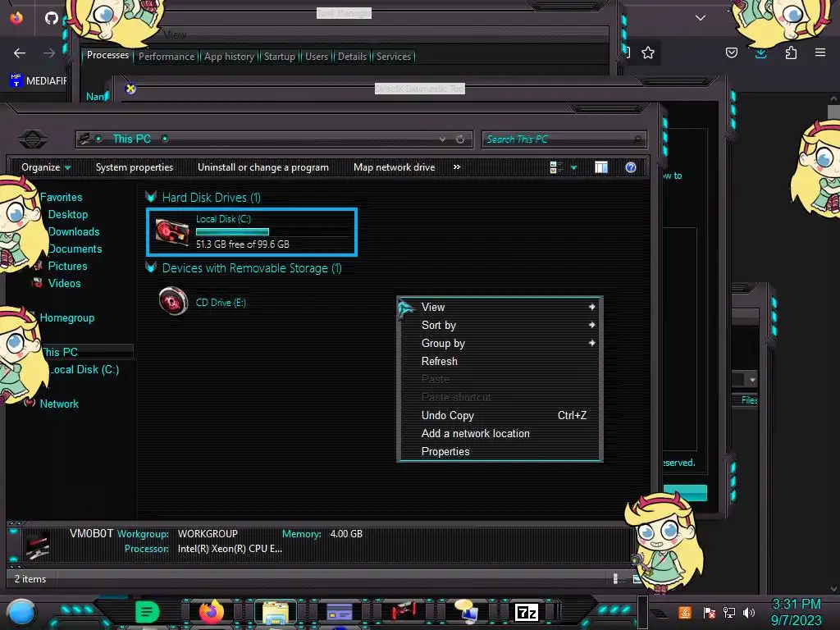Open view options dropdown arrow

[573, 168]
